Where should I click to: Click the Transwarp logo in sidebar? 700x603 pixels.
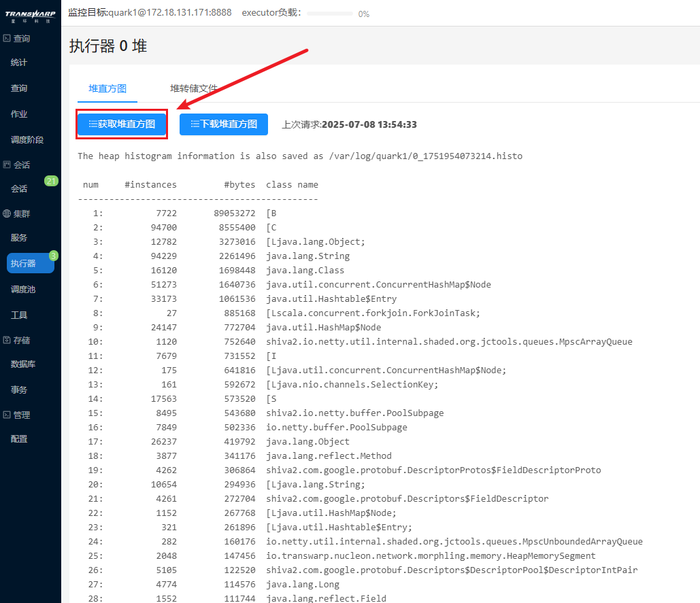pyautogui.click(x=30, y=15)
